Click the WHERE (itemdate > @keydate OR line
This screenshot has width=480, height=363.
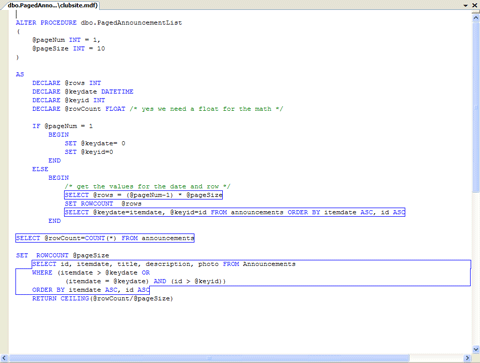91,273
